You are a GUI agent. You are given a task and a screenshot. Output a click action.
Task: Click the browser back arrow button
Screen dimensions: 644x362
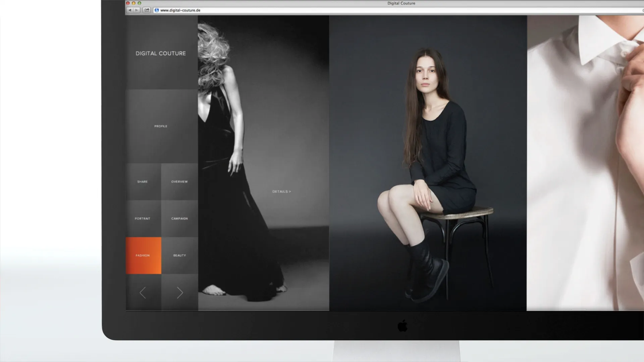pos(130,10)
